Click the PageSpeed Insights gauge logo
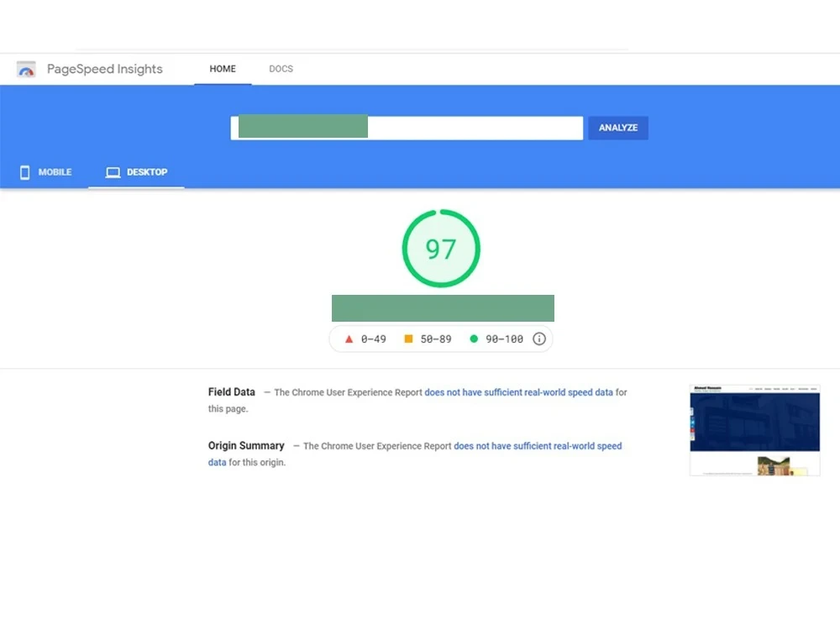Image resolution: width=840 pixels, height=630 pixels. click(26, 69)
